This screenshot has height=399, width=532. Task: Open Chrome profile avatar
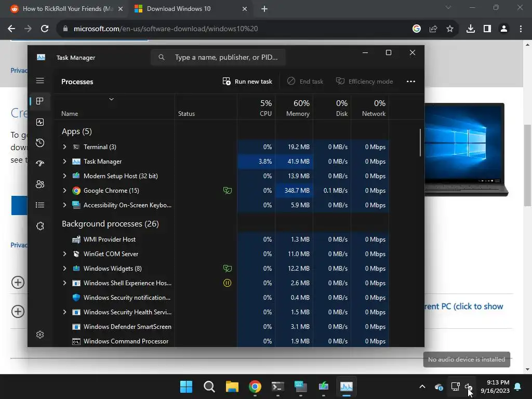pyautogui.click(x=504, y=29)
